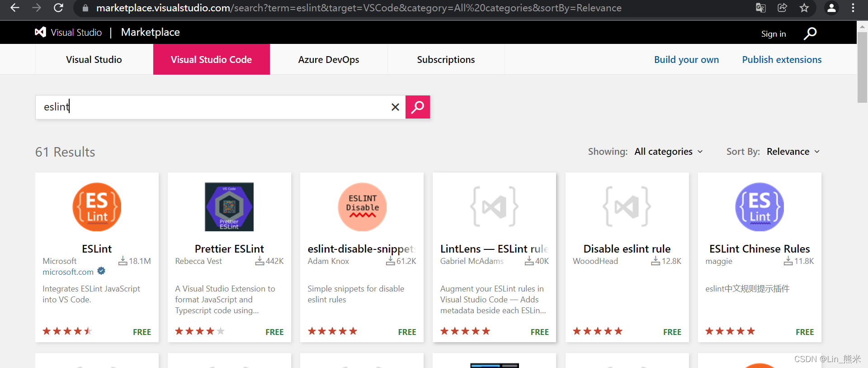This screenshot has height=368, width=868.
Task: Click the 61 Results heading
Action: click(x=65, y=152)
